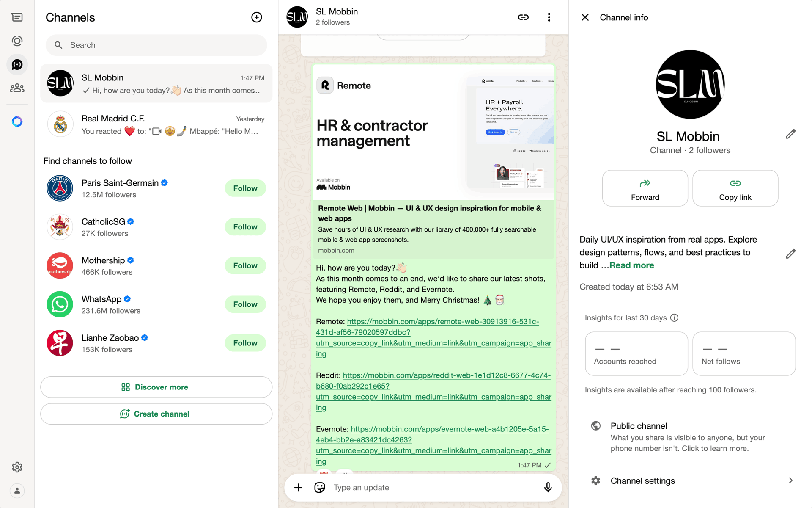Click the SL Mobbin header avatar
This screenshot has height=508, width=812.
pos(297,17)
